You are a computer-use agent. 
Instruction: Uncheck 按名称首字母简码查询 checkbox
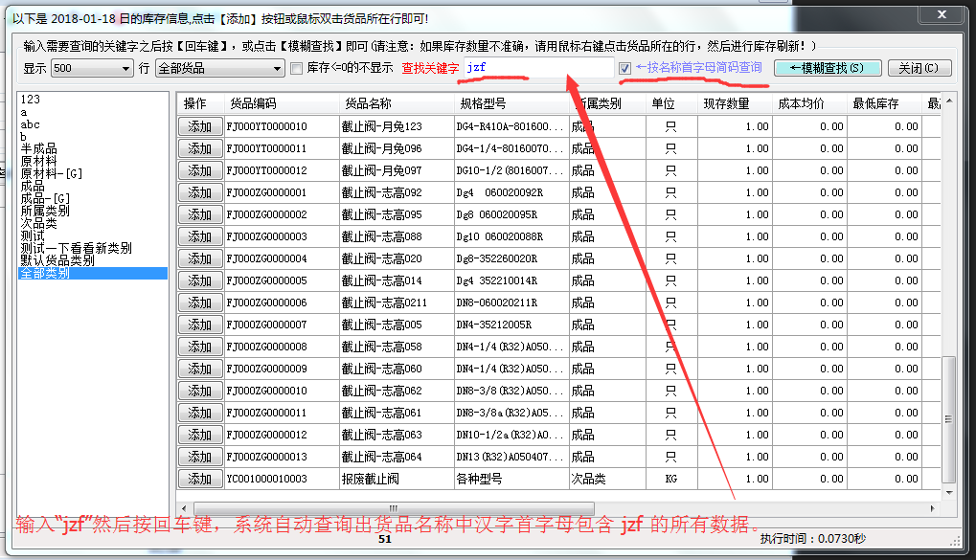click(x=625, y=69)
